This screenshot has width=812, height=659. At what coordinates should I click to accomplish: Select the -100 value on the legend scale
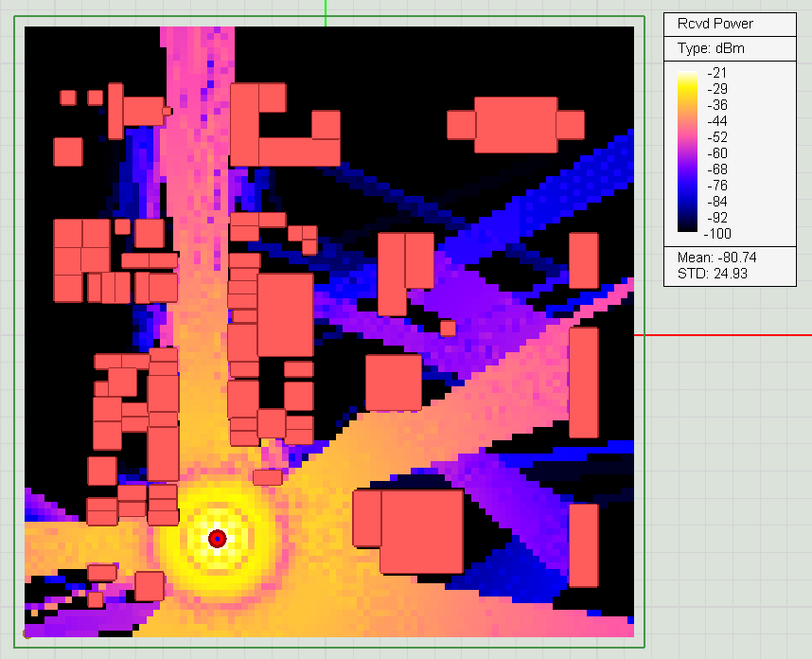point(719,234)
